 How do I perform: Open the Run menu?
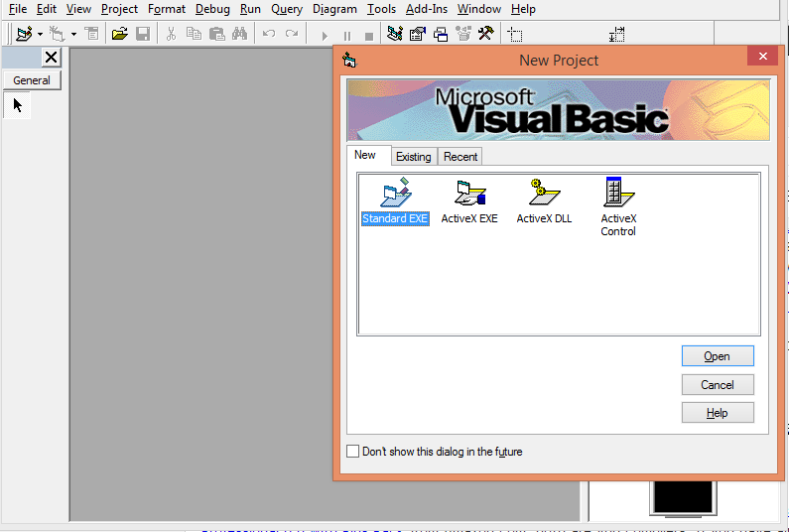point(250,9)
